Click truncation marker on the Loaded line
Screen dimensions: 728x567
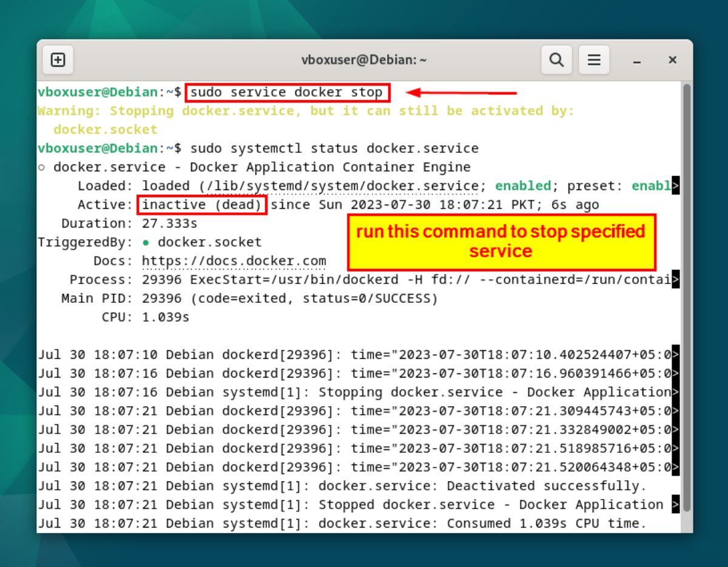click(x=675, y=186)
